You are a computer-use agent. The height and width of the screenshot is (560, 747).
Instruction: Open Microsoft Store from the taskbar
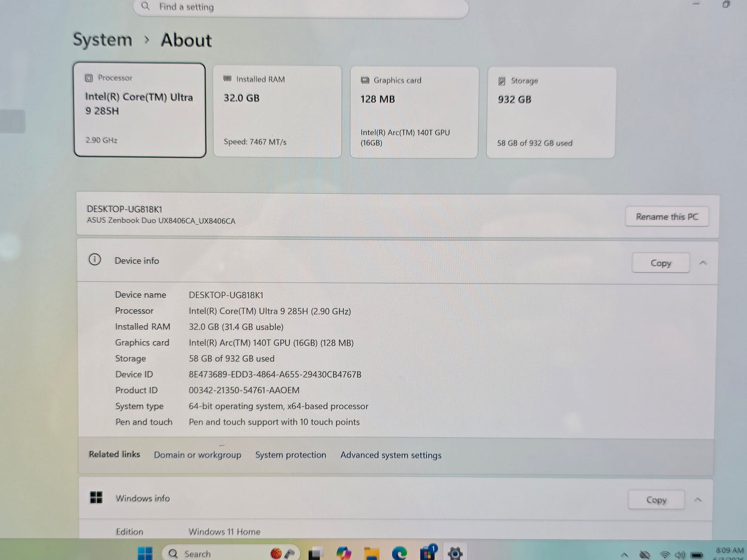click(428, 553)
